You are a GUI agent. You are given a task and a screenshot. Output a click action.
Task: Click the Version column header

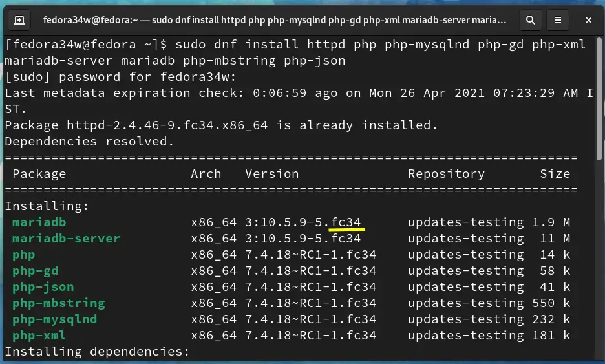click(272, 174)
